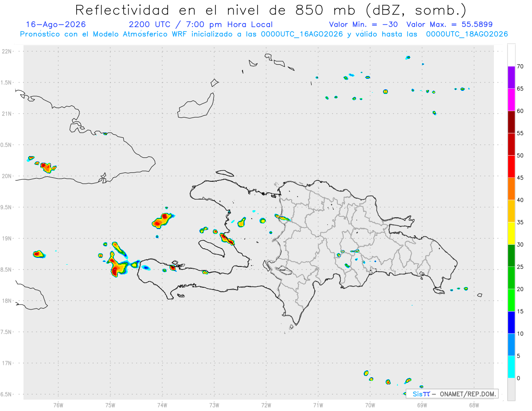The width and height of the screenshot is (532, 411).
Task: Click the longitude label "69W"
Action: 422,404
